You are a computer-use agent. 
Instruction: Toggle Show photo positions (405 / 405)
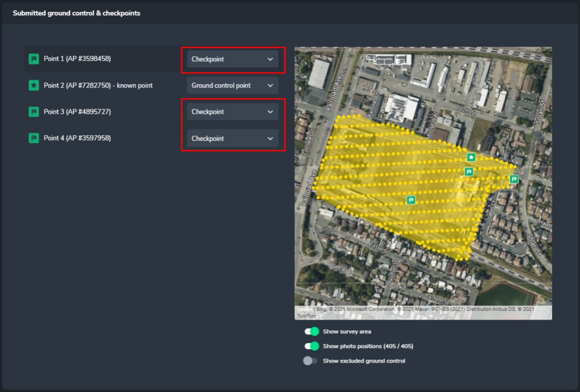click(x=312, y=346)
